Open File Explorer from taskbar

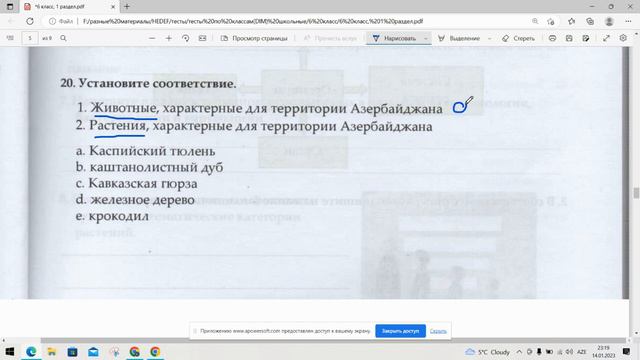point(52,351)
